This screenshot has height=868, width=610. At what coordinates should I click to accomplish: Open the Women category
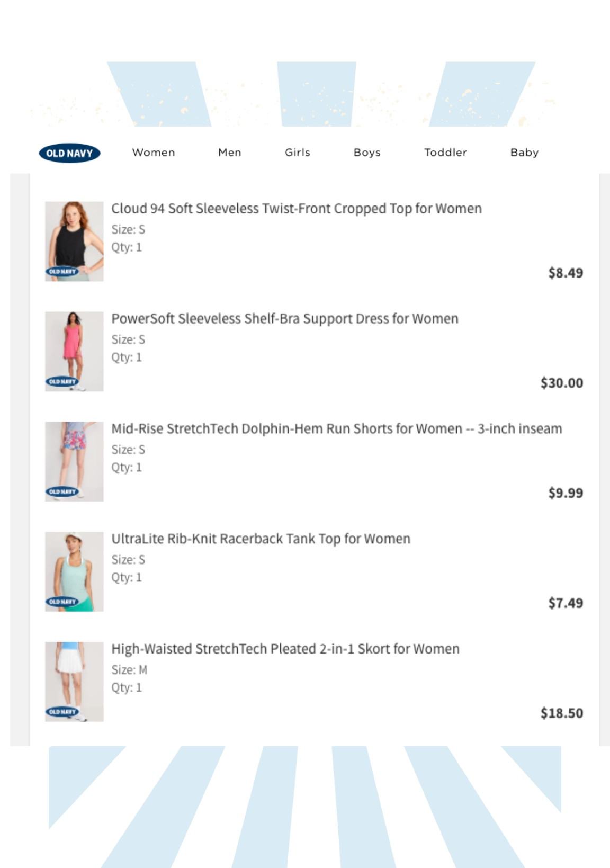point(154,153)
